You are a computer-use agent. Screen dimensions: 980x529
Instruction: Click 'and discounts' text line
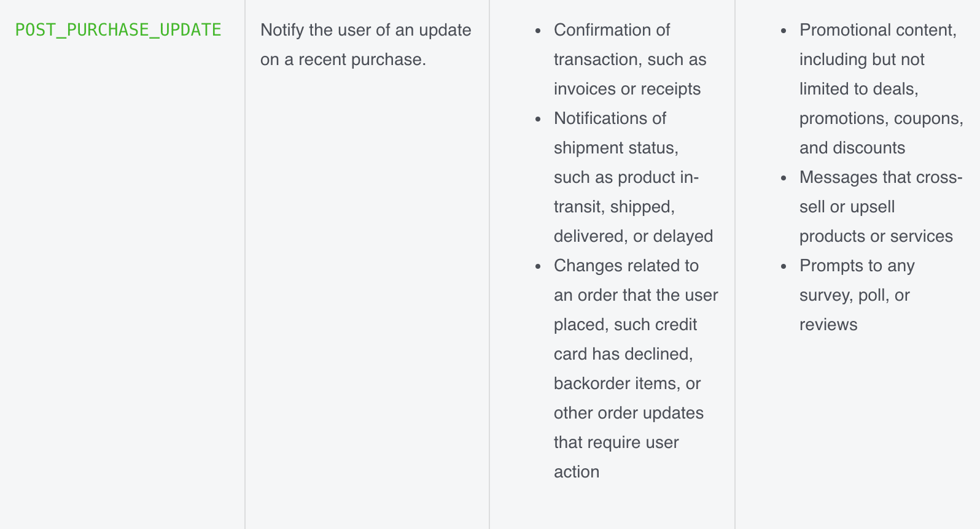[852, 148]
